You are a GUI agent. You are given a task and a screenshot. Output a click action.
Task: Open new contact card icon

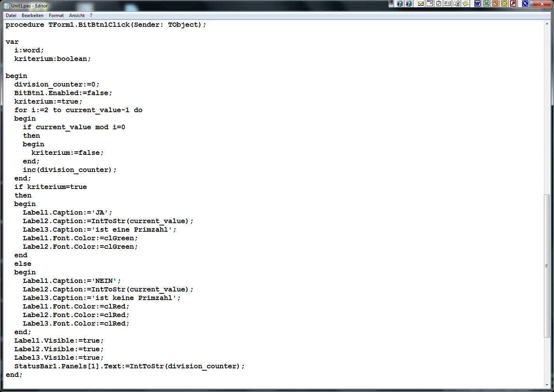448,4
